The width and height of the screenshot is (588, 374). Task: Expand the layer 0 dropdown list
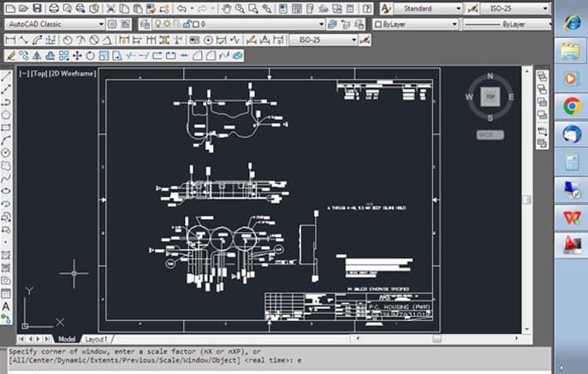321,24
